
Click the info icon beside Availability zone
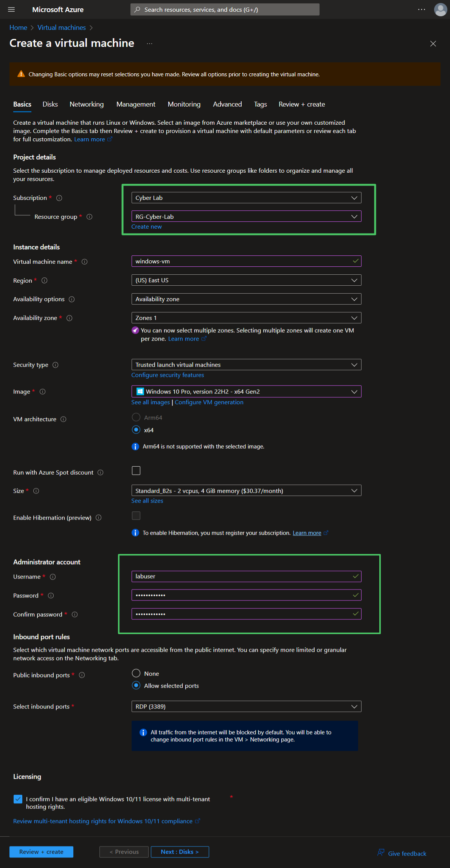click(x=70, y=318)
